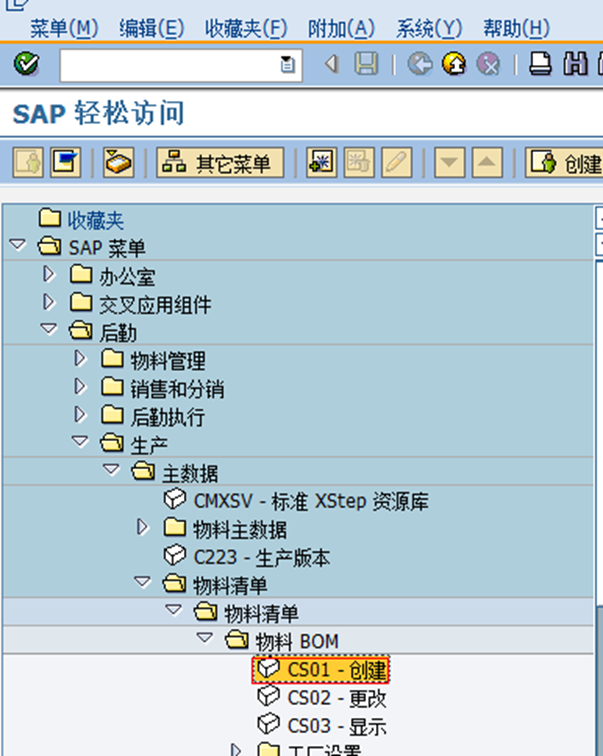Click the Delete favorites icon
This screenshot has width=603, height=756.
click(x=359, y=162)
